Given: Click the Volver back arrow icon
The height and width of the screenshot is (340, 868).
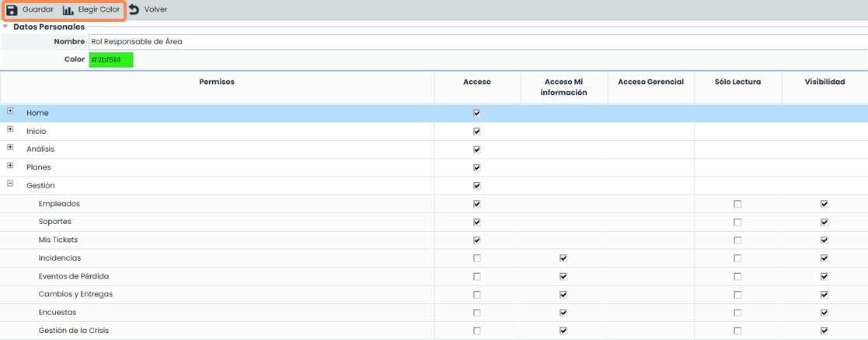Looking at the screenshot, I should point(134,9).
